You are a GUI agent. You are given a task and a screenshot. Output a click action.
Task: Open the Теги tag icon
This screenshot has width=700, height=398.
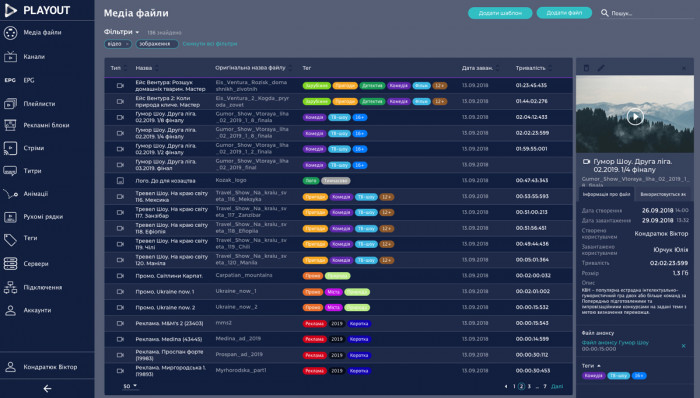[10, 239]
